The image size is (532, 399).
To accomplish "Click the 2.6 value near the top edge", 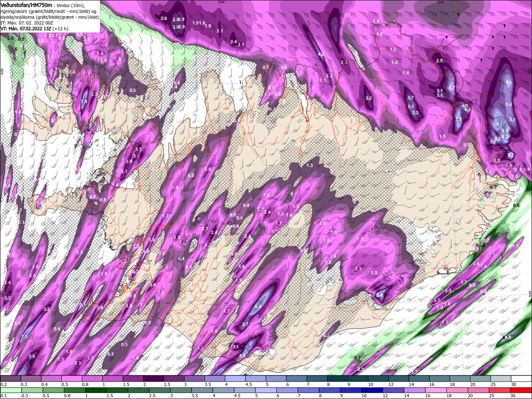I will [x=164, y=18].
